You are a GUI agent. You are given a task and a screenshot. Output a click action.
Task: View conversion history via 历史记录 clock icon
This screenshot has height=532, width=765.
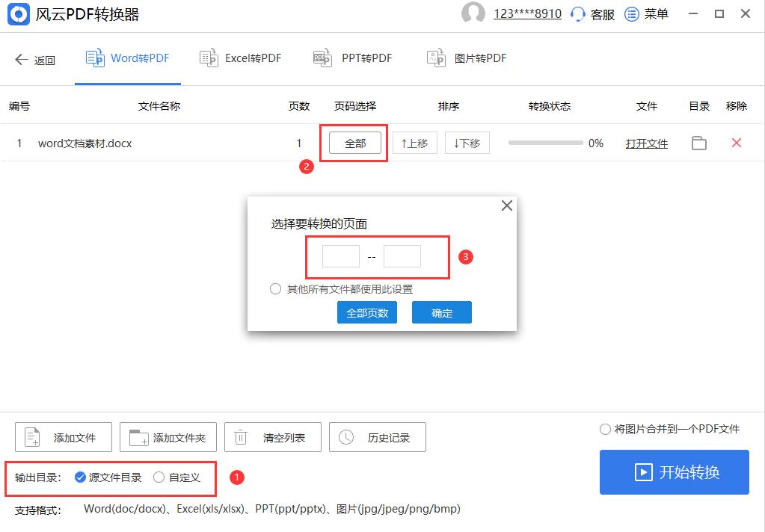tap(377, 437)
